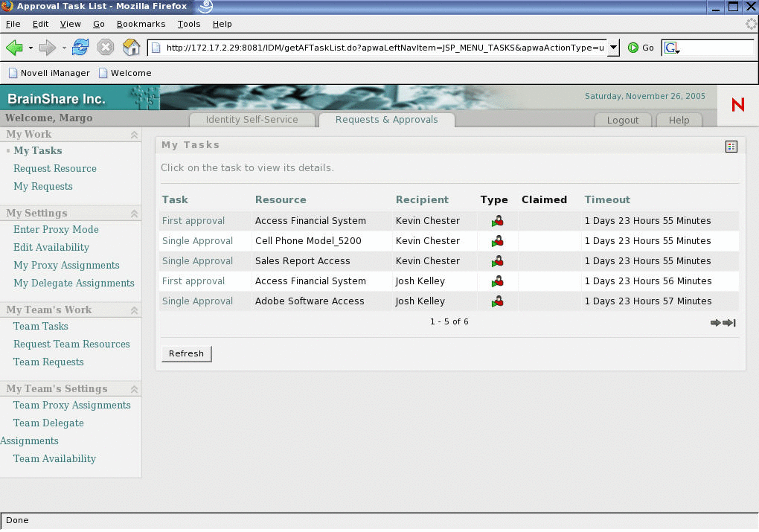Viewport: 759px width, 532px height.
Task: Click the Firefox throbber activity icon
Action: (751, 24)
